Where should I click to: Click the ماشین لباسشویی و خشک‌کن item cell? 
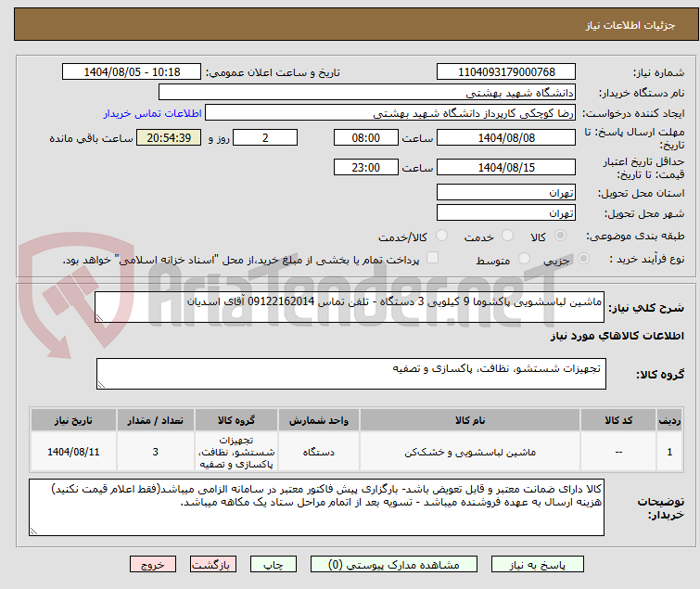(470, 452)
